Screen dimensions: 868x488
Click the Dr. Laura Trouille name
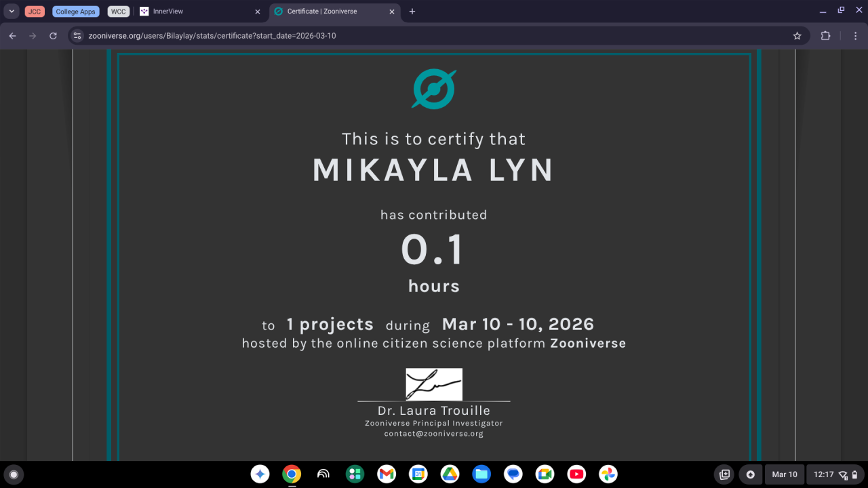[434, 411]
